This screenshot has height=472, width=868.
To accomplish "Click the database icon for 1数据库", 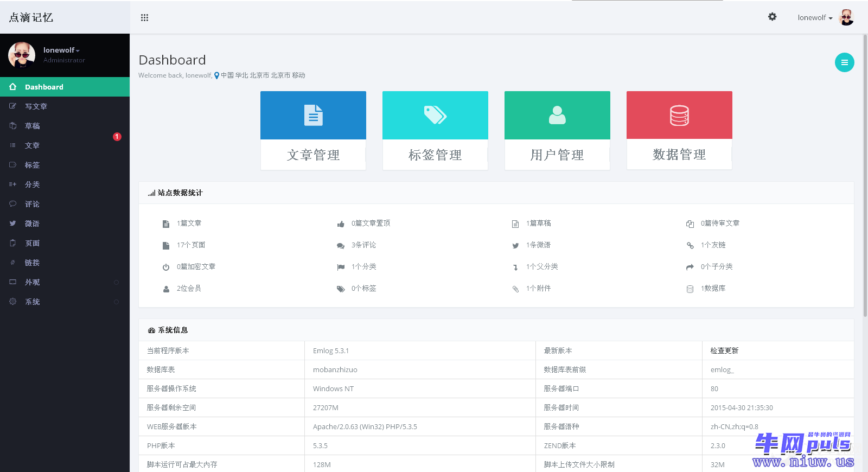I will click(690, 289).
